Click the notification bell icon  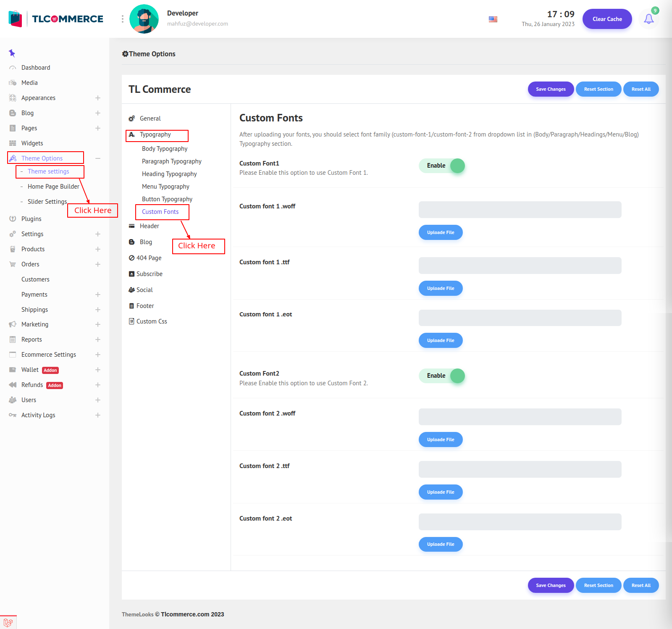648,19
